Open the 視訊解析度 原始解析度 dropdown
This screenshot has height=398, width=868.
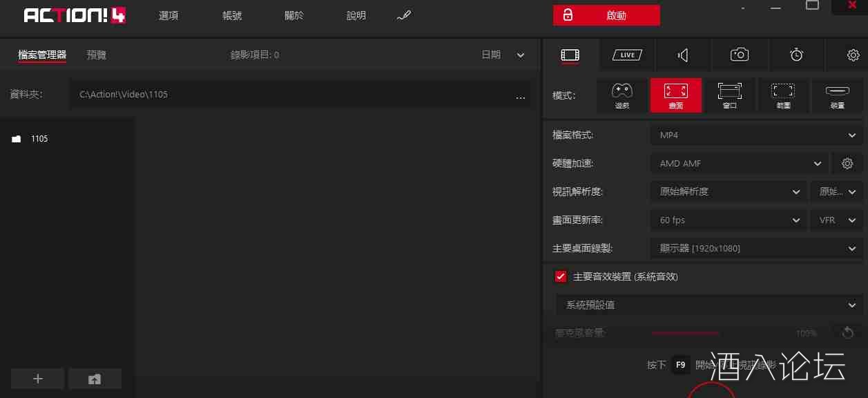tap(729, 191)
